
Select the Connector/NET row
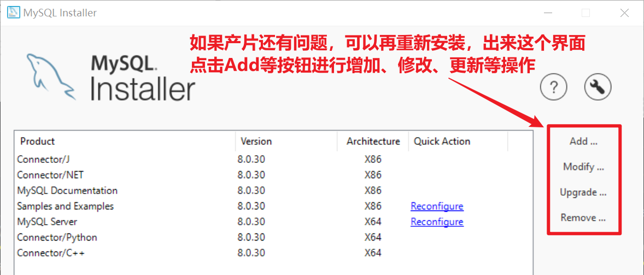[x=273, y=175]
